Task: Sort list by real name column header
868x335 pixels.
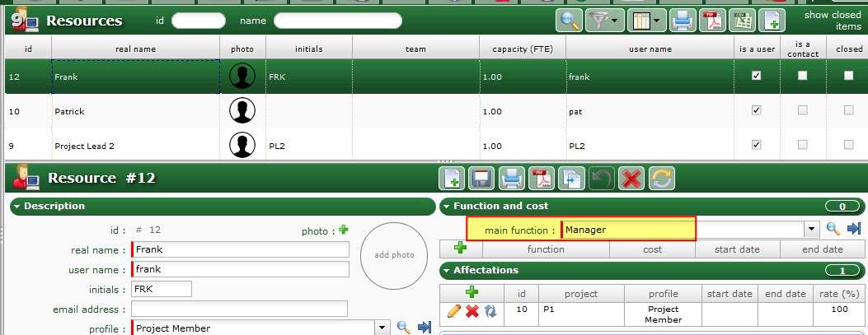Action: click(136, 49)
